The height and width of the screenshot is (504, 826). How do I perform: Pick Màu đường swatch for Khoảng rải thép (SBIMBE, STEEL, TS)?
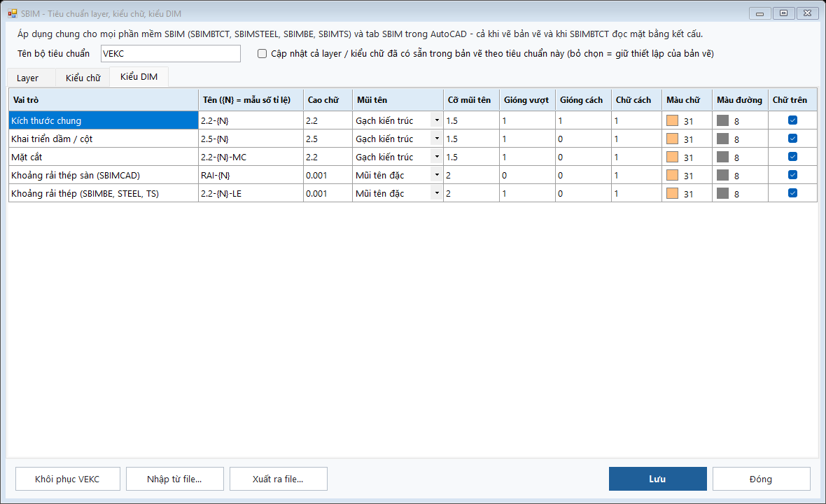click(722, 193)
